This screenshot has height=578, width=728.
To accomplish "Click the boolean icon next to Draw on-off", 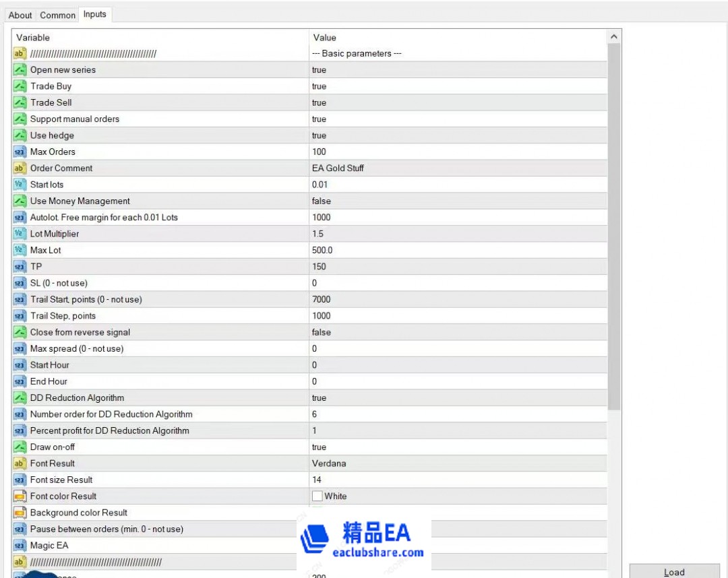I will point(20,447).
